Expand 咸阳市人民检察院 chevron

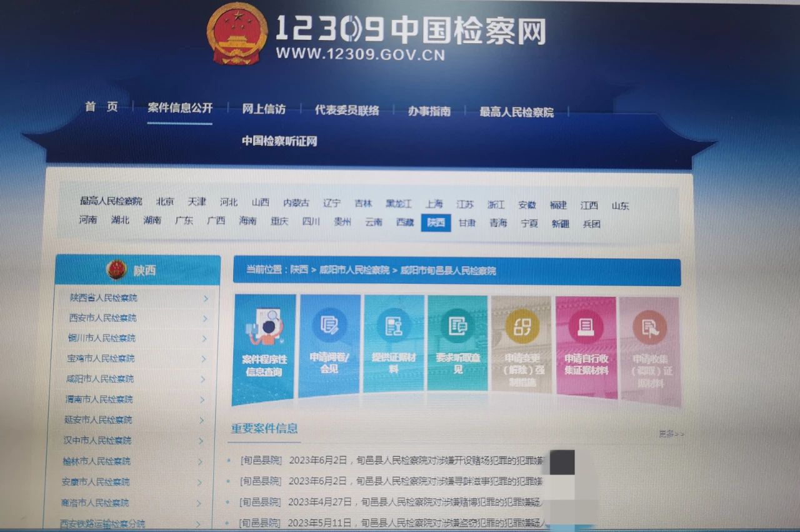tap(203, 379)
